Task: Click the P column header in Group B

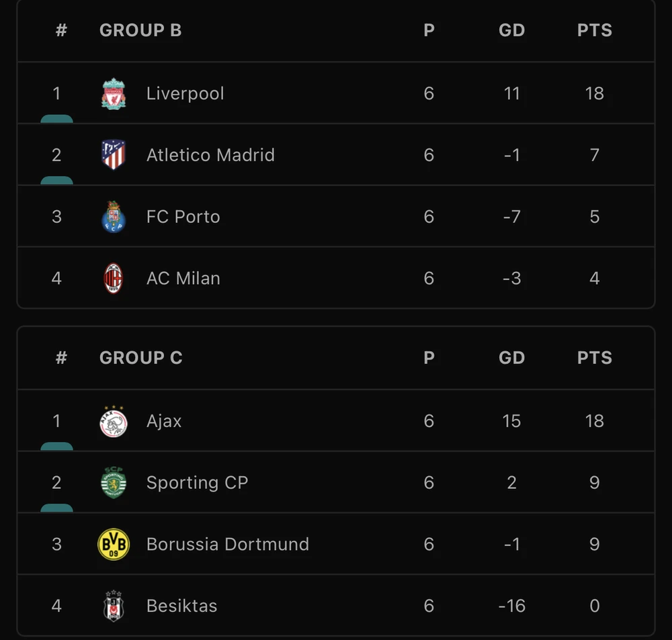Action: [x=429, y=30]
